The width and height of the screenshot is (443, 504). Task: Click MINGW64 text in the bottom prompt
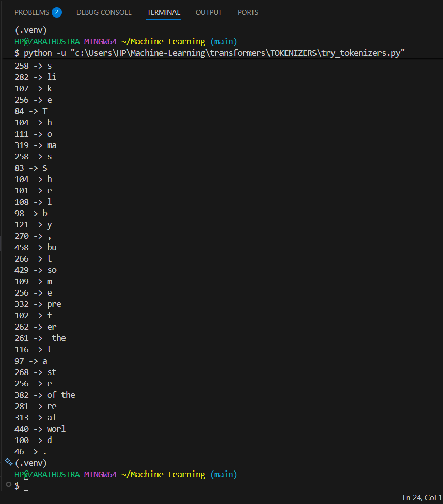click(x=100, y=475)
